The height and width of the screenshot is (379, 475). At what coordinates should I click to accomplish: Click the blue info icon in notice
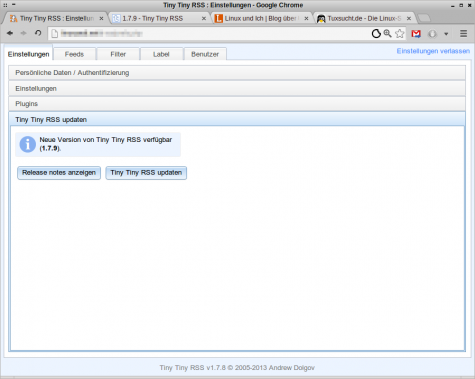pos(28,144)
